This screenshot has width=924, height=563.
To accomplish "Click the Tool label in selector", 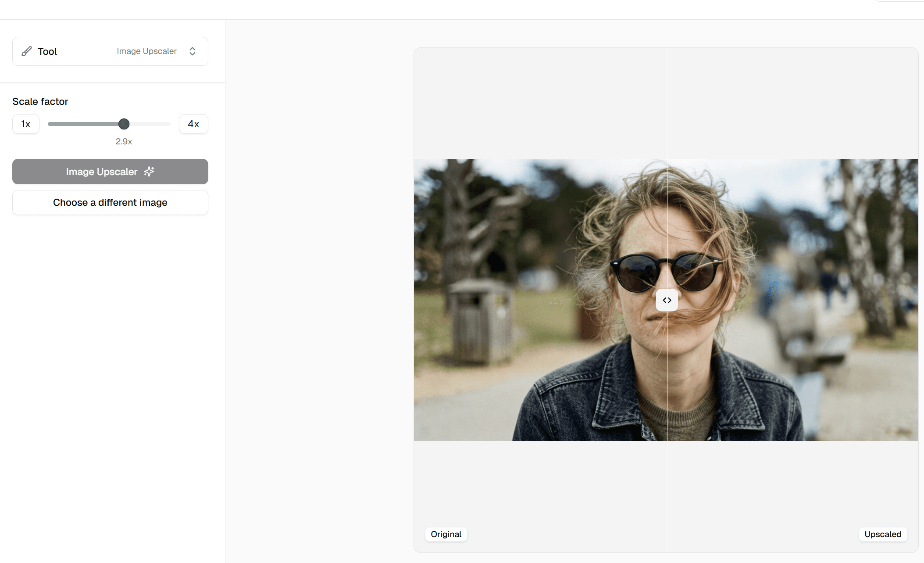I will click(47, 51).
